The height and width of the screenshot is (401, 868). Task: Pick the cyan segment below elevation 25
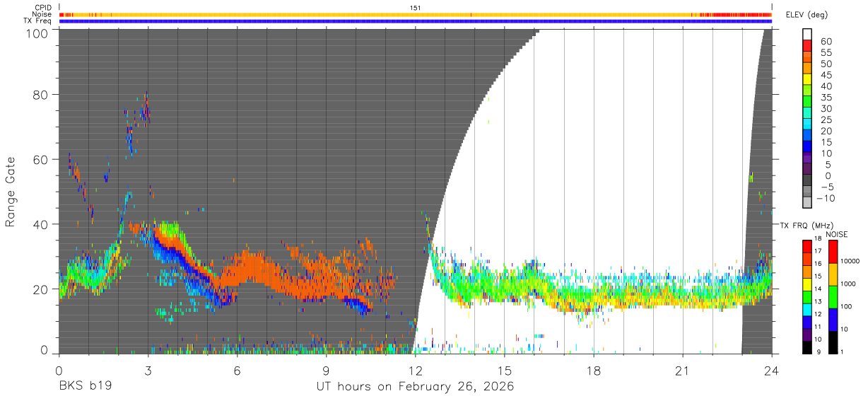(807, 124)
